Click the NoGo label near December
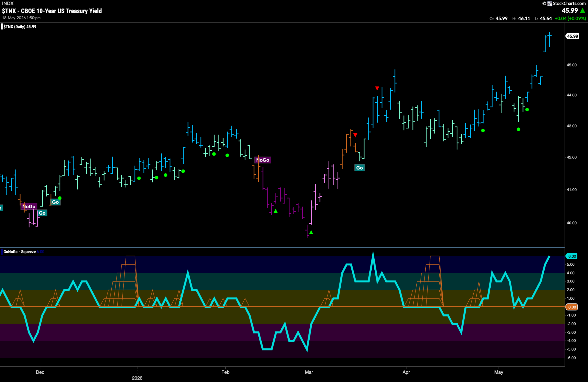588x382 pixels. click(x=29, y=206)
